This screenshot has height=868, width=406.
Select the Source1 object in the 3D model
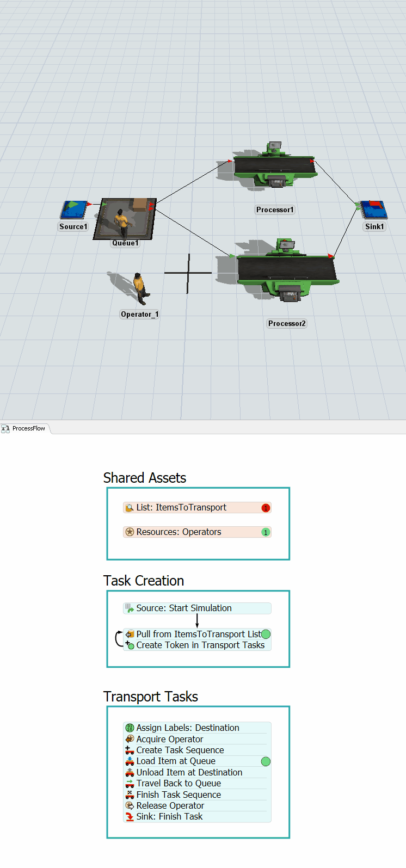[x=73, y=210]
